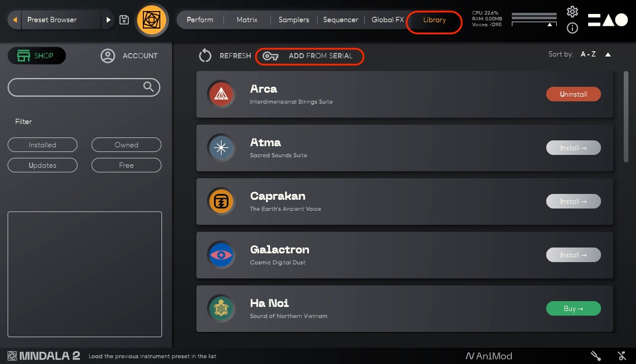
Task: Install the Atma library
Action: [574, 147]
